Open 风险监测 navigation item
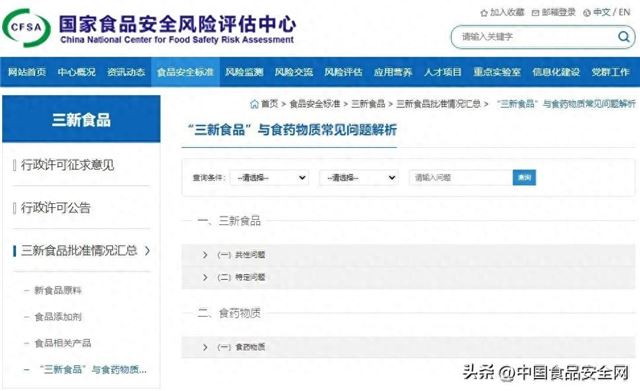The width and height of the screenshot is (640, 391). point(244,72)
